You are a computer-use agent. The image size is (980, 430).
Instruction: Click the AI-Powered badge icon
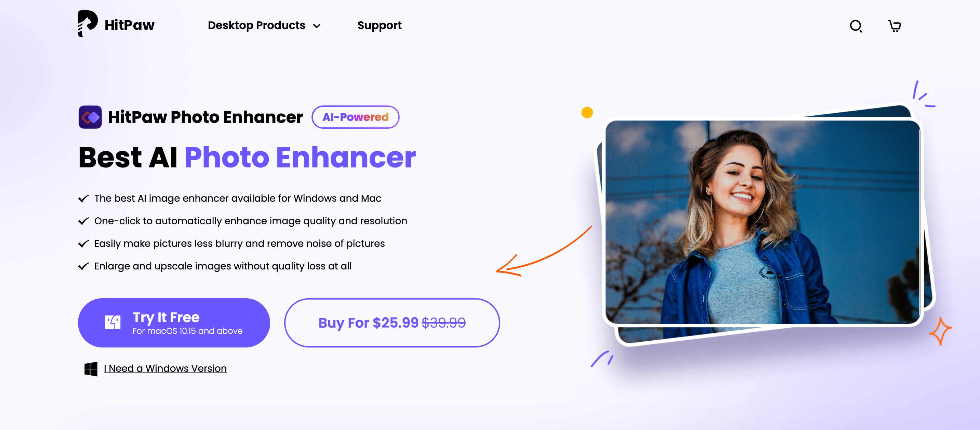(x=355, y=117)
